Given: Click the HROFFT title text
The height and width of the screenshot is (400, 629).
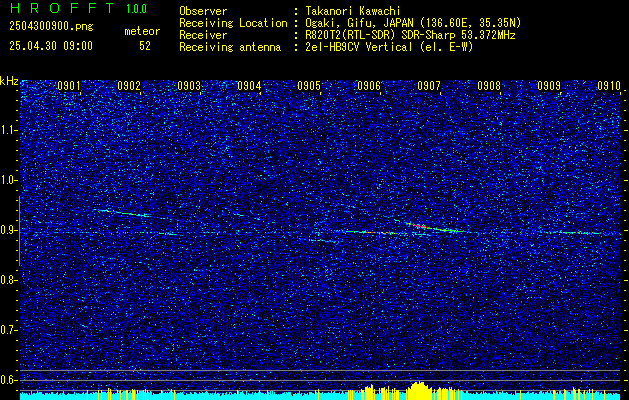Looking at the screenshot, I should click(x=61, y=8).
